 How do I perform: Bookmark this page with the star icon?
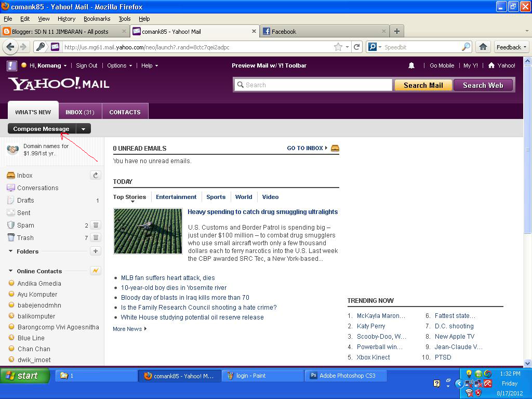[x=338, y=47]
